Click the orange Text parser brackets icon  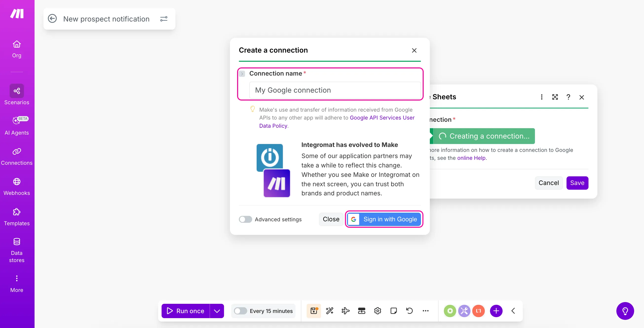pos(478,311)
